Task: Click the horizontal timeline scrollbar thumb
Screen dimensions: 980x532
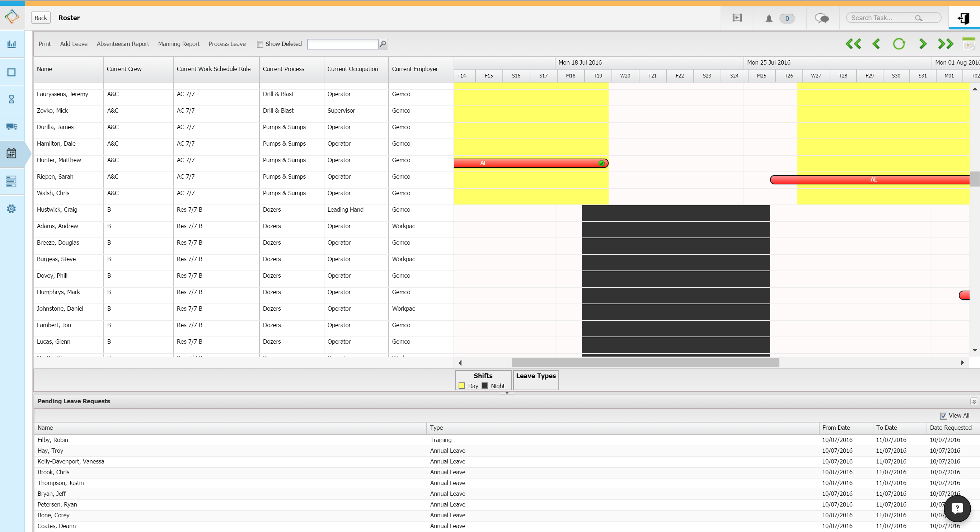Action: (645, 363)
